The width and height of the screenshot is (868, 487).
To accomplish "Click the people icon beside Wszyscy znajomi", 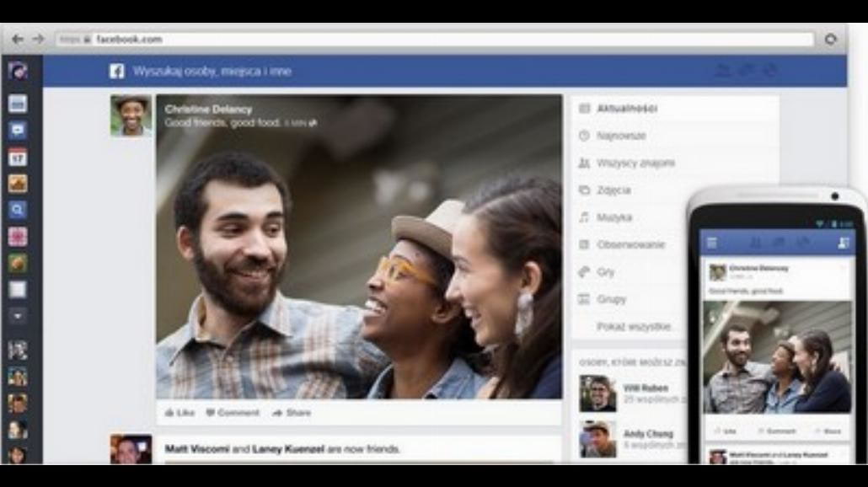I will (584, 163).
